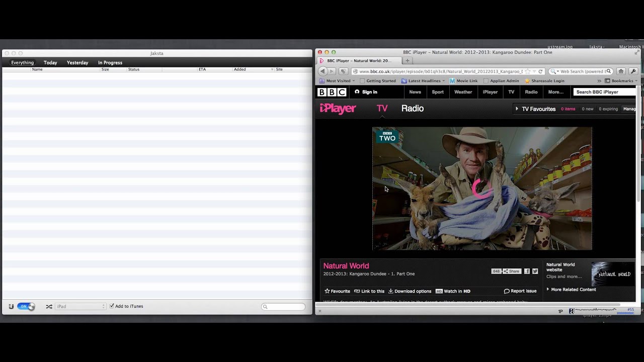Select the Everything tab in Jaksta
This screenshot has width=644, height=362.
point(23,63)
